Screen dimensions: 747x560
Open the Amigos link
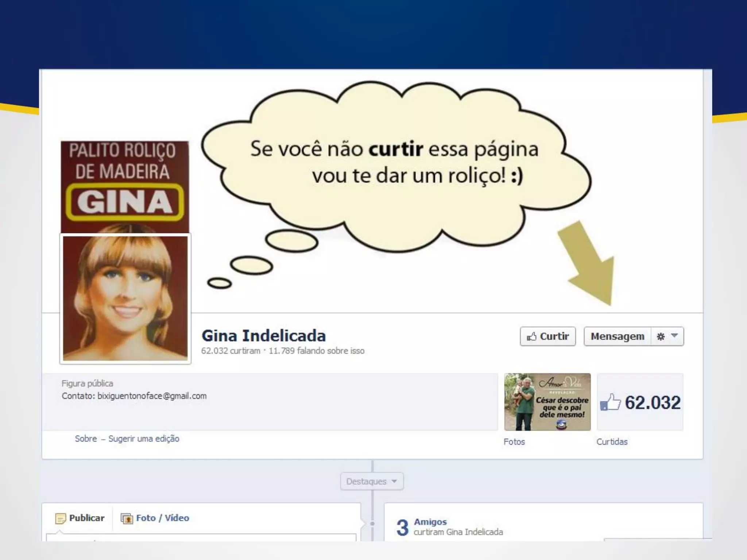430,522
